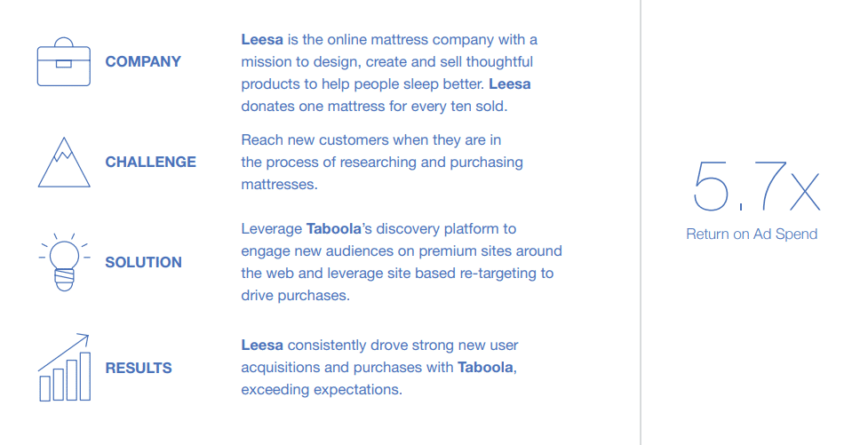868x445 pixels.
Task: Click 'donates one mattress for every ten sold'
Action: pyautogui.click(x=374, y=107)
